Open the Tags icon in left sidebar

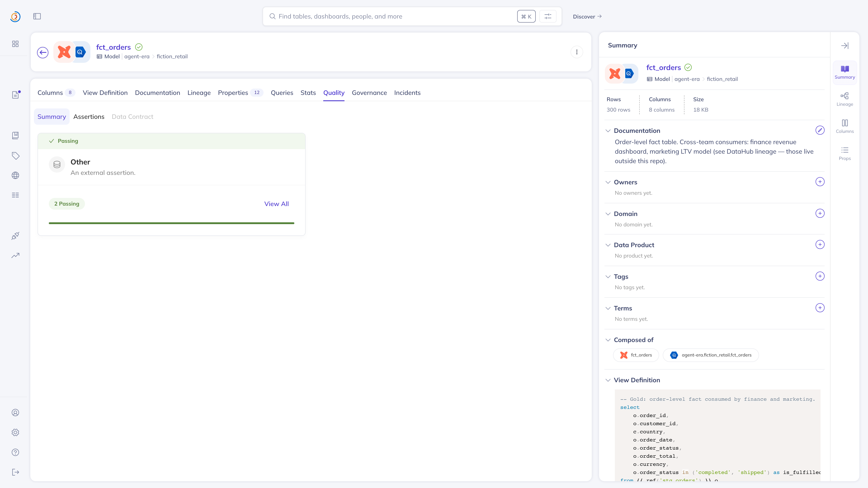pos(16,156)
